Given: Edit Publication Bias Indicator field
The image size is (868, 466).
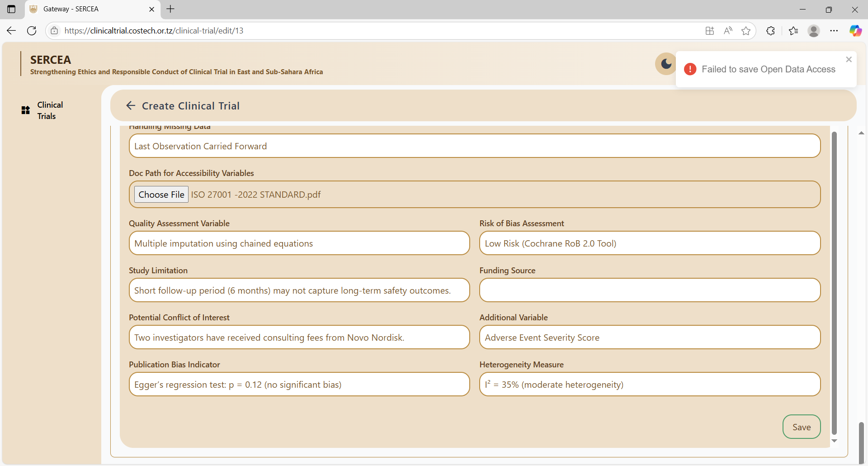Looking at the screenshot, I should click(x=299, y=384).
